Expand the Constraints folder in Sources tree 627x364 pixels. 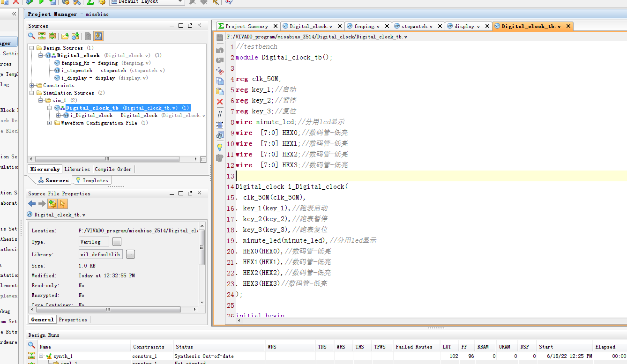click(x=32, y=85)
